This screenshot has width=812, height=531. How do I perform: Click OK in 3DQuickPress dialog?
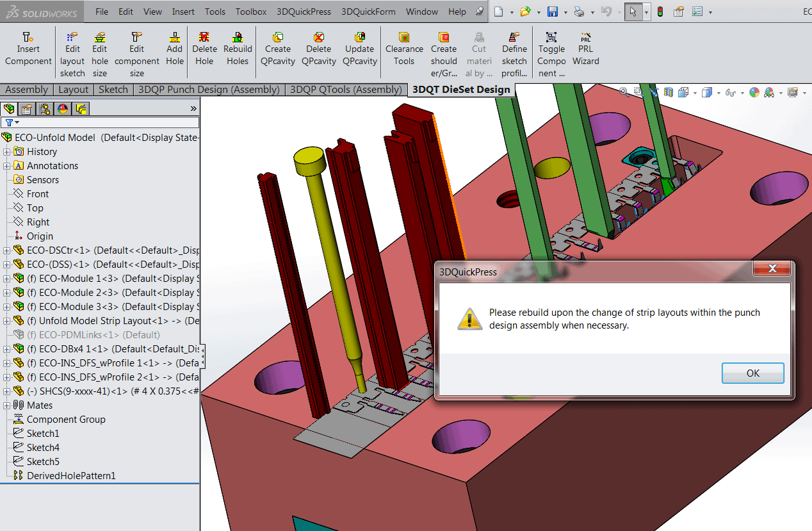coord(753,373)
